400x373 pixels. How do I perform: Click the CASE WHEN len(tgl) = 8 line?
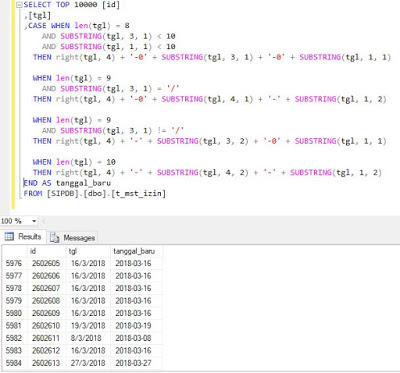tap(77, 26)
